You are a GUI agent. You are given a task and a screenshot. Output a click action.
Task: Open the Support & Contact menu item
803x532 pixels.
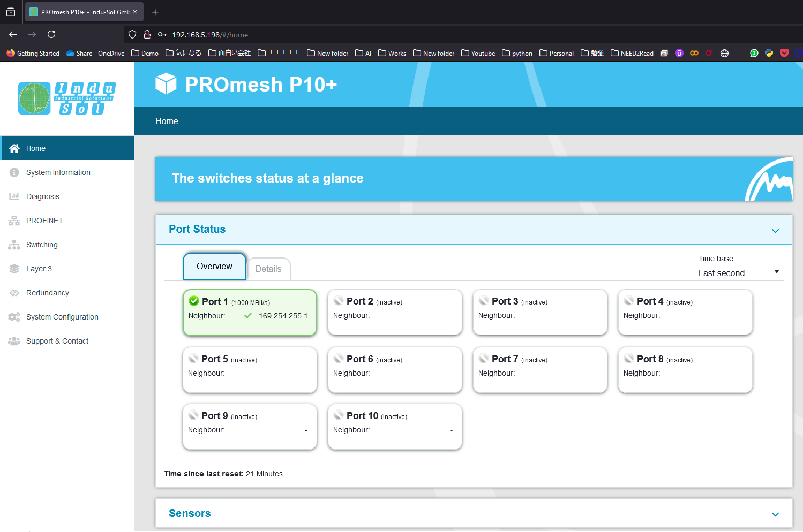[x=67, y=341]
